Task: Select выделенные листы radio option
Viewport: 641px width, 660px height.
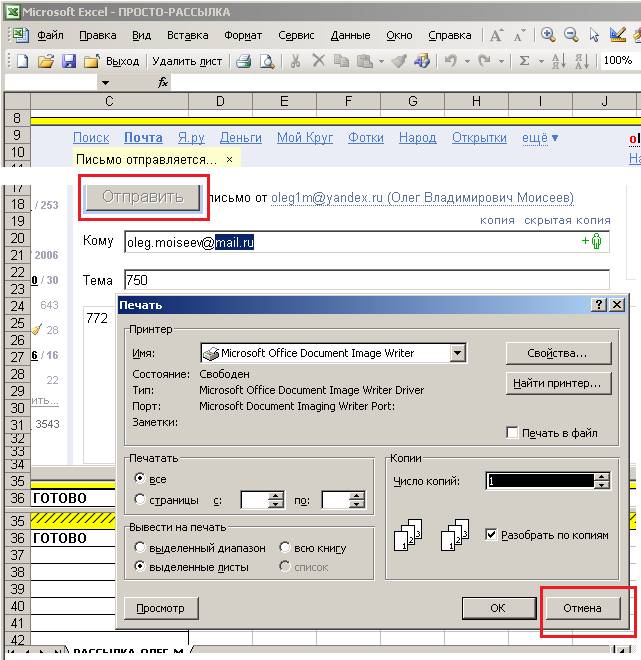Action: pyautogui.click(x=139, y=567)
